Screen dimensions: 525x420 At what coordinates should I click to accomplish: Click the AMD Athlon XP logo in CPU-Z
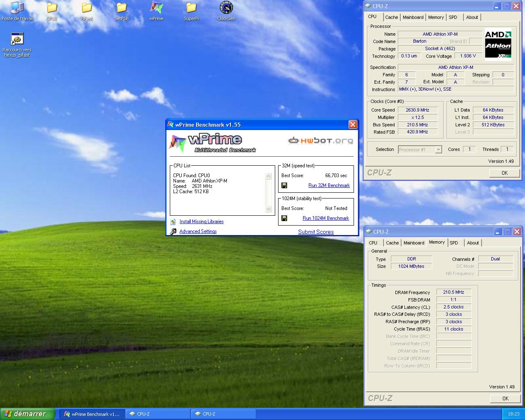point(498,44)
